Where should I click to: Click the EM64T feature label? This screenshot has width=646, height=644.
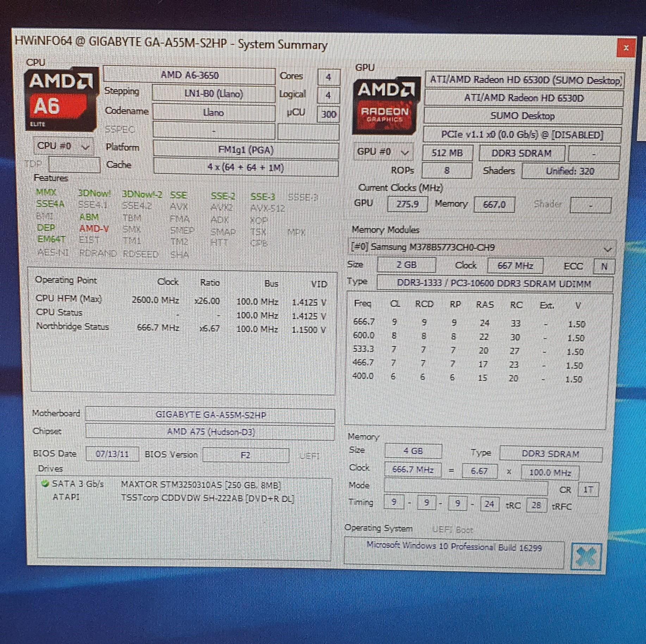pyautogui.click(x=51, y=240)
